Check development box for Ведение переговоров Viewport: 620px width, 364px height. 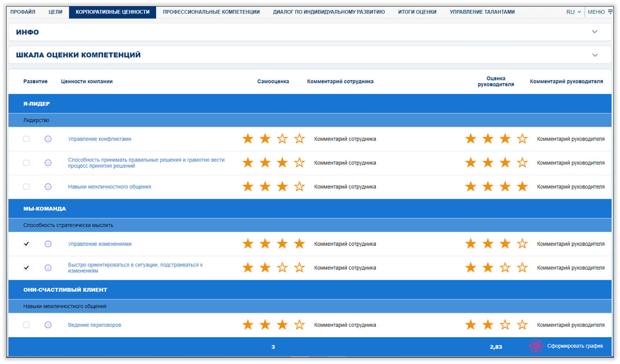[x=26, y=325]
